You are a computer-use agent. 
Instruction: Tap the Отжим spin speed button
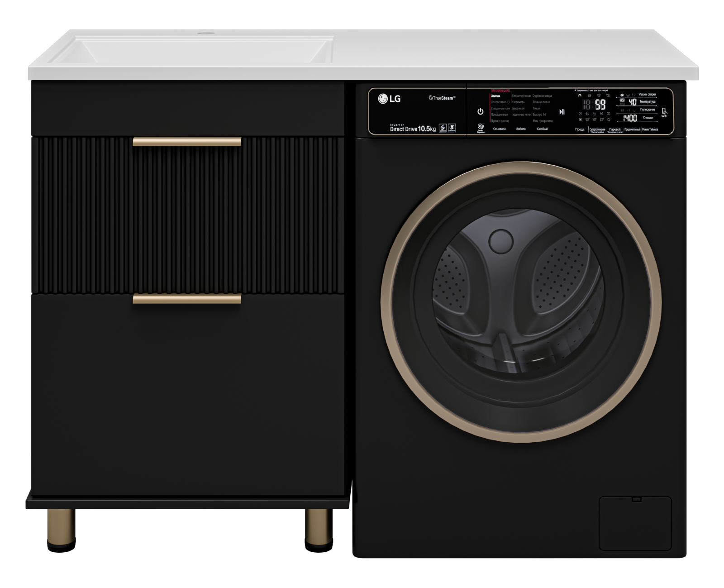(x=648, y=118)
